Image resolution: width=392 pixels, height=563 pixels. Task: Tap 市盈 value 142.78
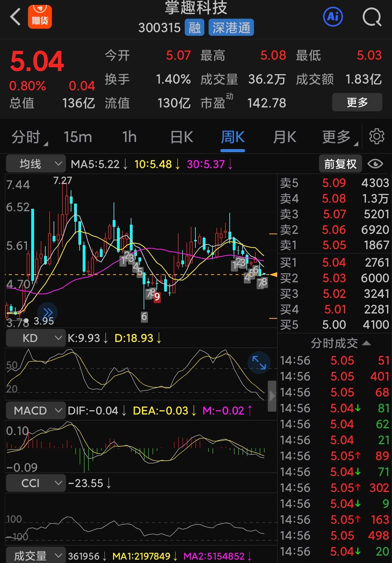(x=267, y=103)
